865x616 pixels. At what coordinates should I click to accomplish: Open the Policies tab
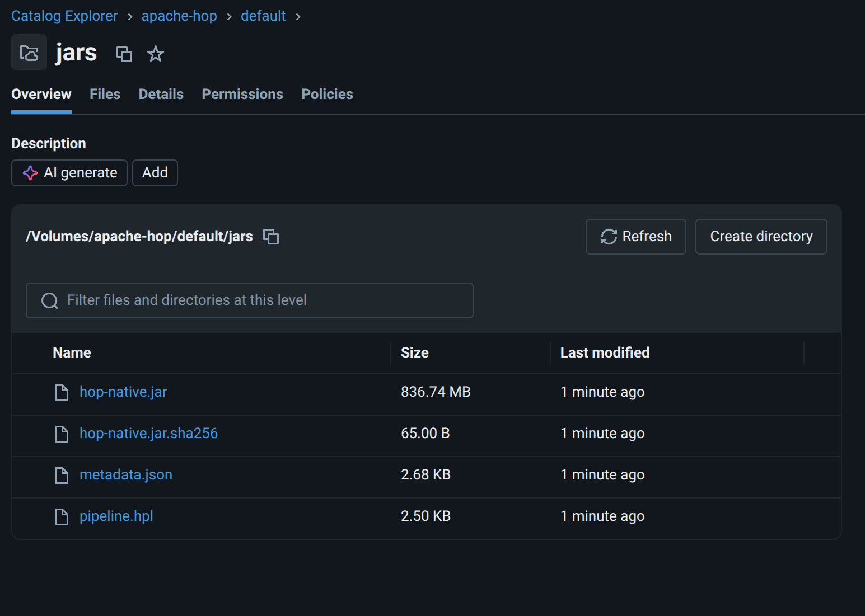click(x=327, y=94)
